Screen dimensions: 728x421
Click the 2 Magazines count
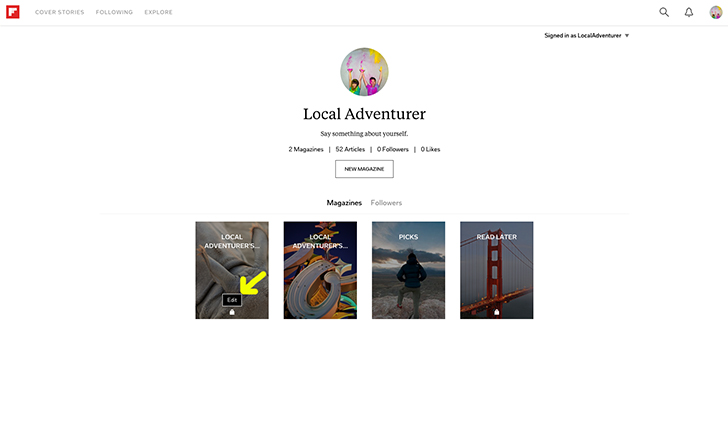click(x=306, y=149)
